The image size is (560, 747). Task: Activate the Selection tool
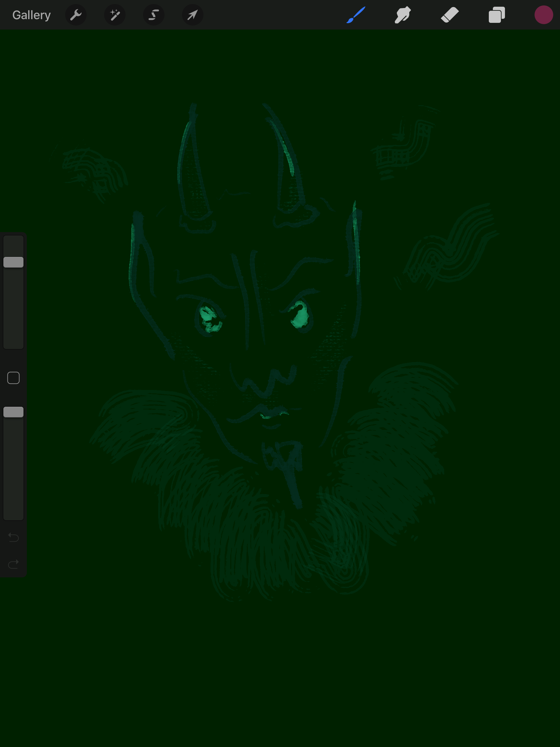[153, 15]
